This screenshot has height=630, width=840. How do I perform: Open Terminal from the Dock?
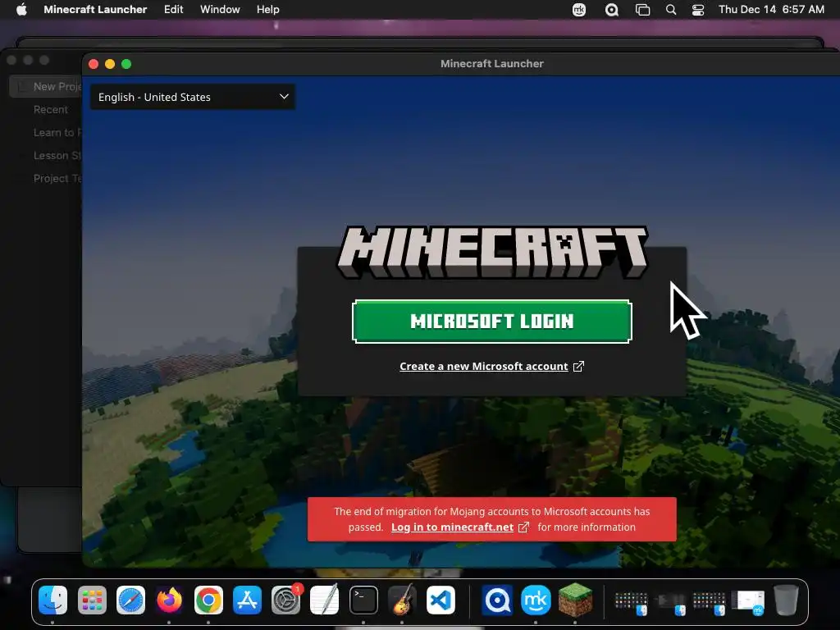(x=363, y=600)
